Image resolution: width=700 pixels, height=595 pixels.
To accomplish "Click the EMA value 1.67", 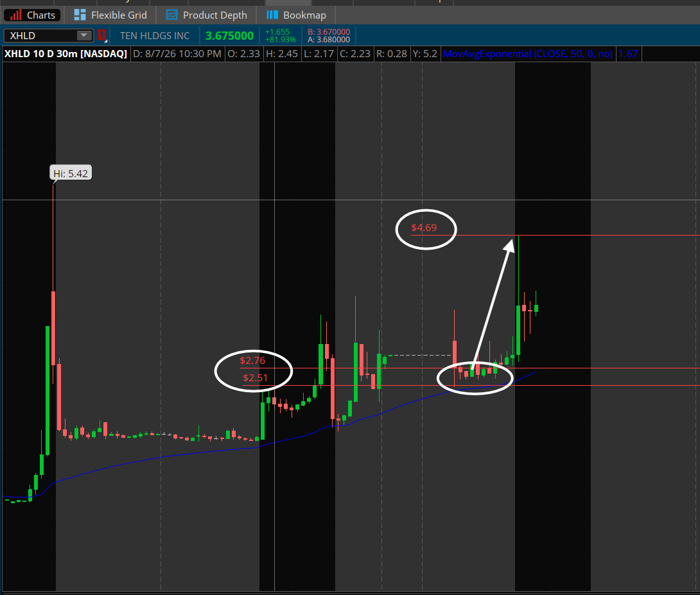I will [628, 54].
